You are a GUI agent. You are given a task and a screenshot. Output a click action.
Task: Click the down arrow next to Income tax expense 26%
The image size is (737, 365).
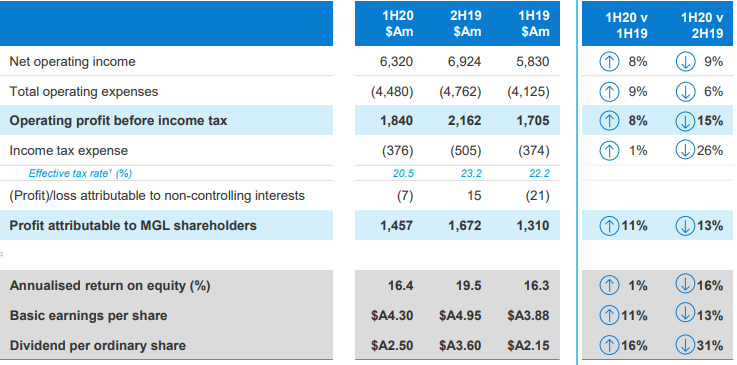point(685,150)
